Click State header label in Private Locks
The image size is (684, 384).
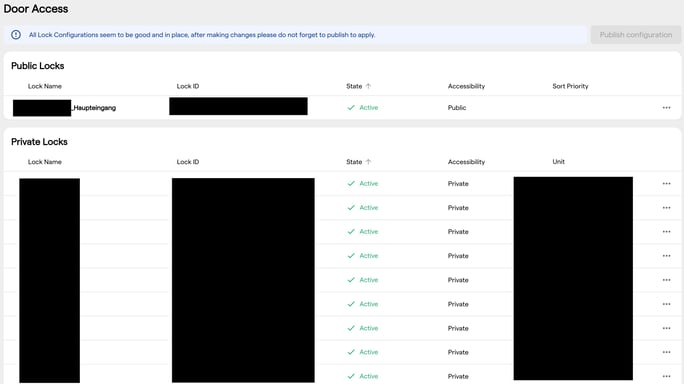click(354, 161)
